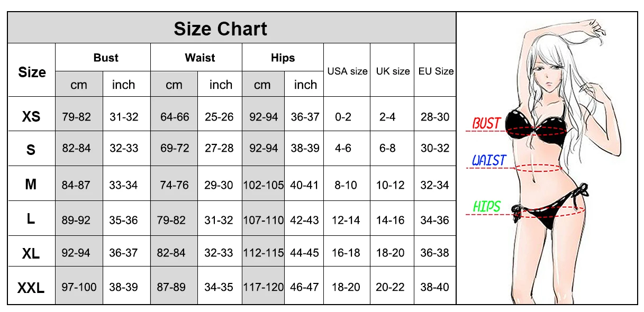644x312 pixels.
Task: Click the USA size column header
Action: (347, 71)
